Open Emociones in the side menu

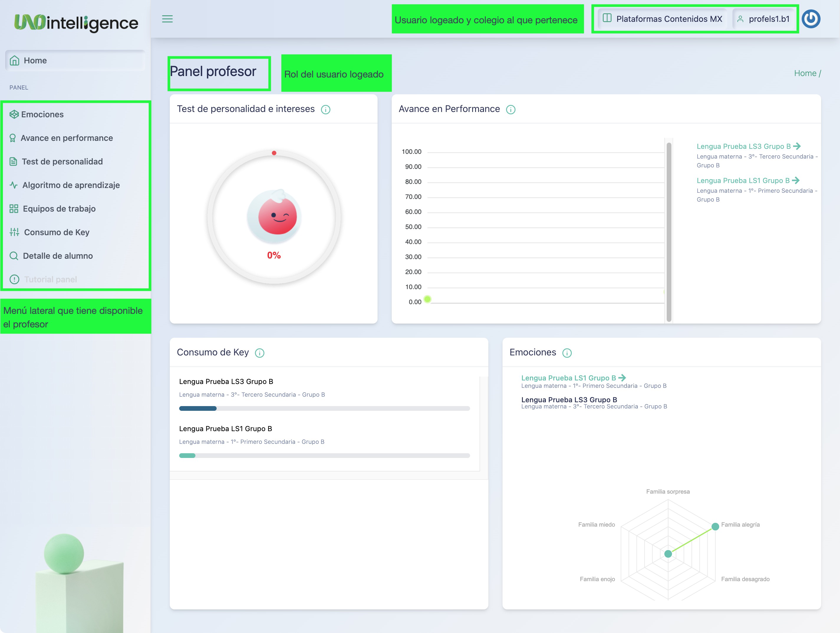42,114
